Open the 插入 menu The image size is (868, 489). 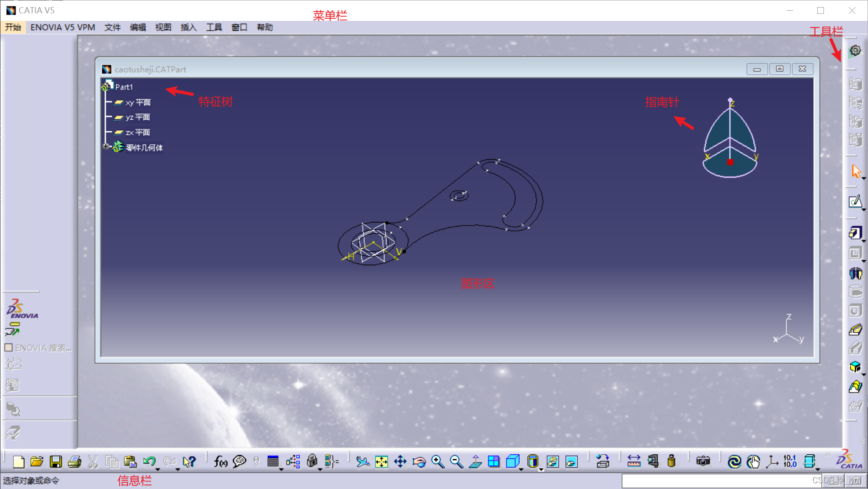pyautogui.click(x=188, y=27)
